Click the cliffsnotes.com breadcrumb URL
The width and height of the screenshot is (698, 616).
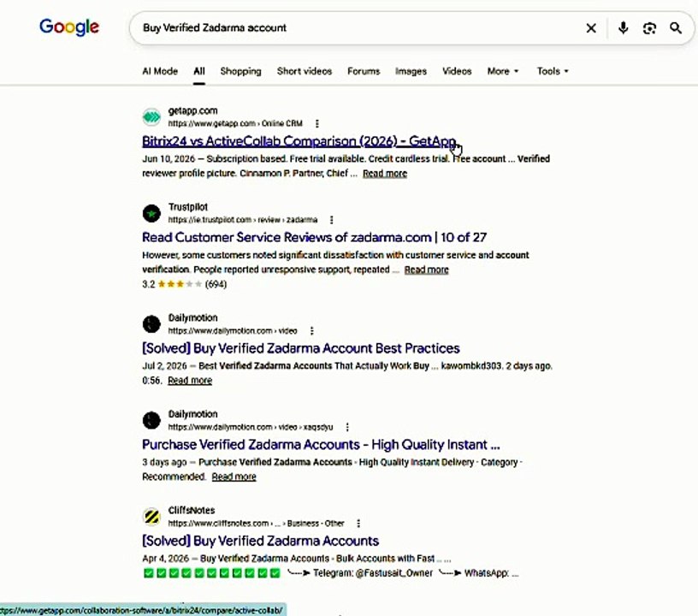pyautogui.click(x=256, y=524)
